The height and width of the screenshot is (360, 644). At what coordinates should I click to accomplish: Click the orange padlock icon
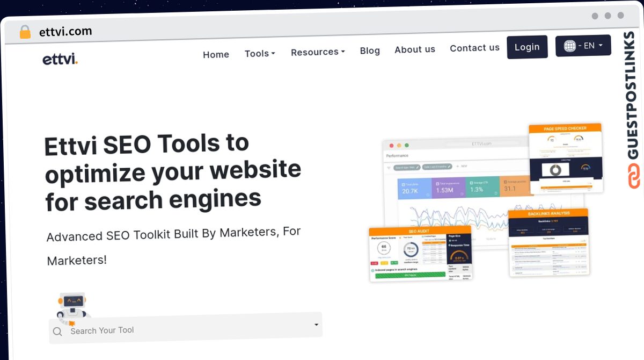coord(25,32)
